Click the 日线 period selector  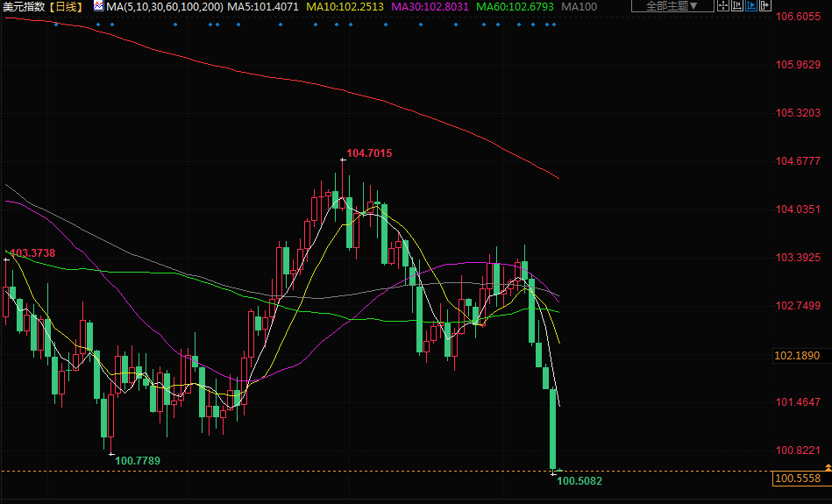pyautogui.click(x=66, y=7)
